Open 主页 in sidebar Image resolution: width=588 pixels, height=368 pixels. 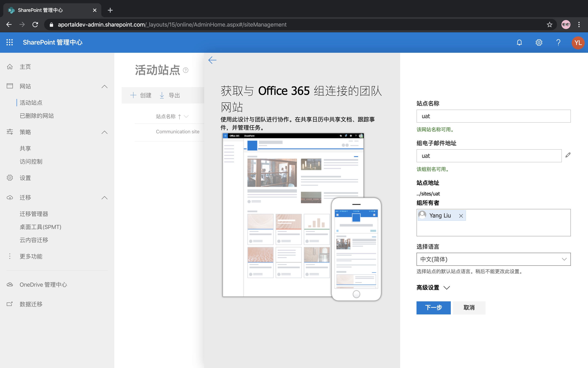(x=25, y=67)
